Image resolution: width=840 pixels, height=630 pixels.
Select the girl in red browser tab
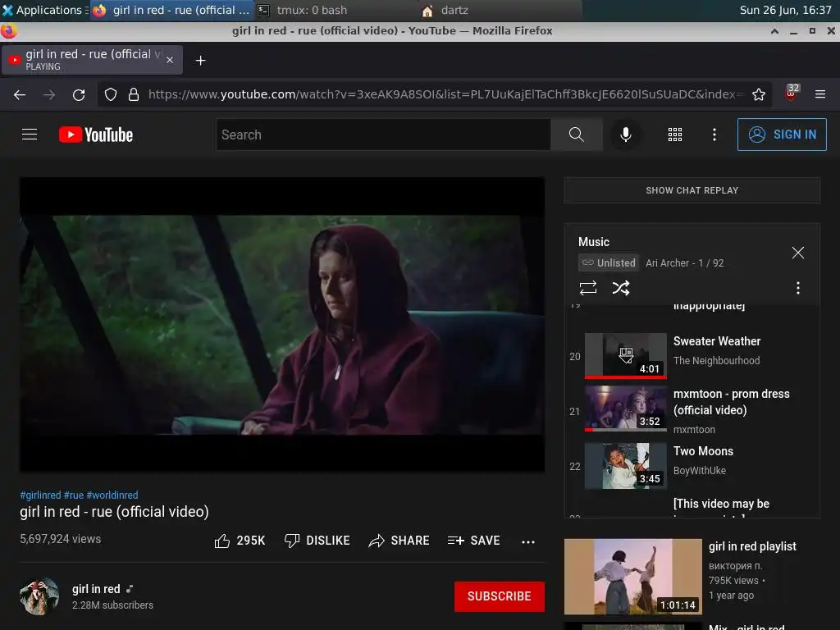point(92,59)
